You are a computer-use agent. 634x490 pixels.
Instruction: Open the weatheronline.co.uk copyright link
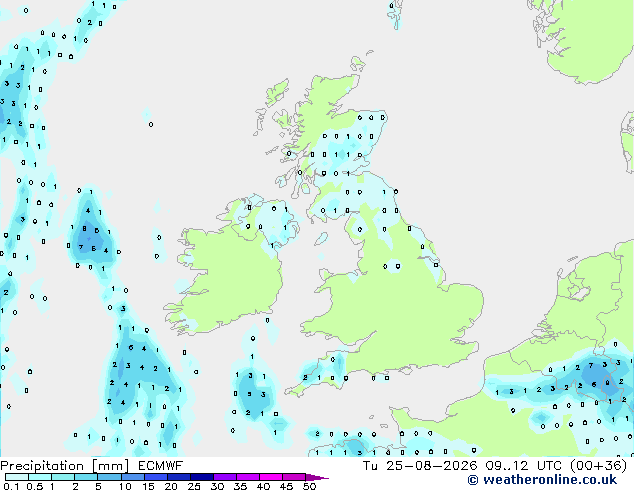tap(542, 480)
